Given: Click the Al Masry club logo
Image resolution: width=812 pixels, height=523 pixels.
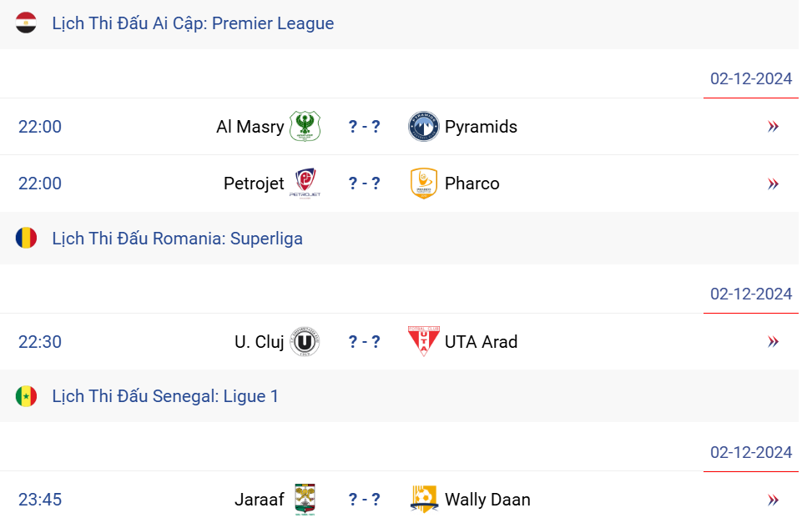Looking at the screenshot, I should [x=305, y=127].
